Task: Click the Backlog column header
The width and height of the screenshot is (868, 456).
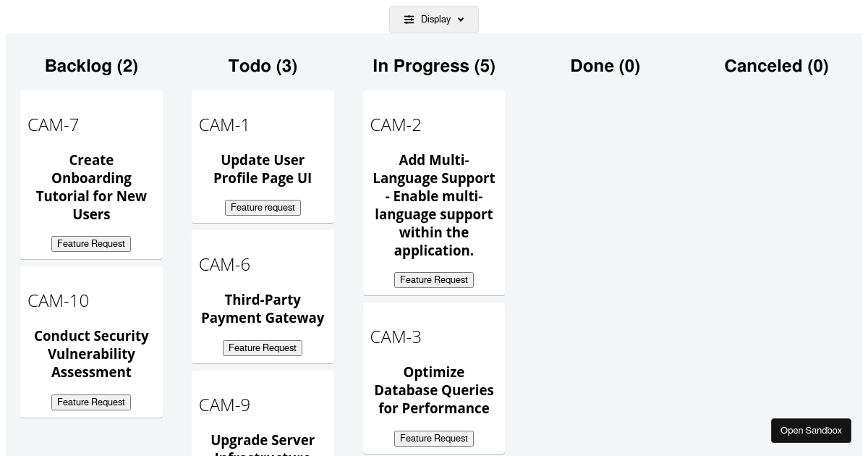Action: click(91, 66)
